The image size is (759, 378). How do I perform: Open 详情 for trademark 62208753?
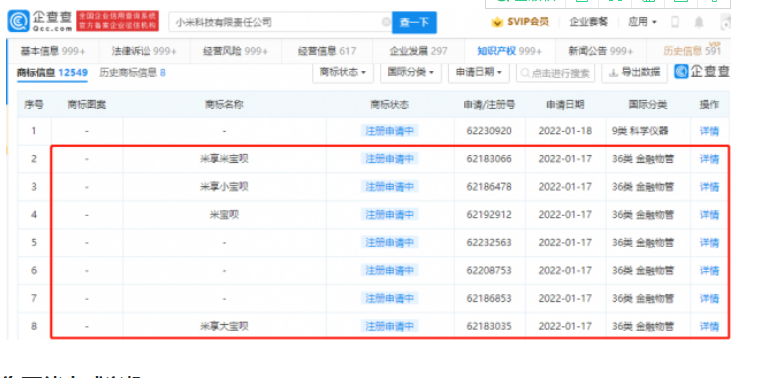coord(709,271)
